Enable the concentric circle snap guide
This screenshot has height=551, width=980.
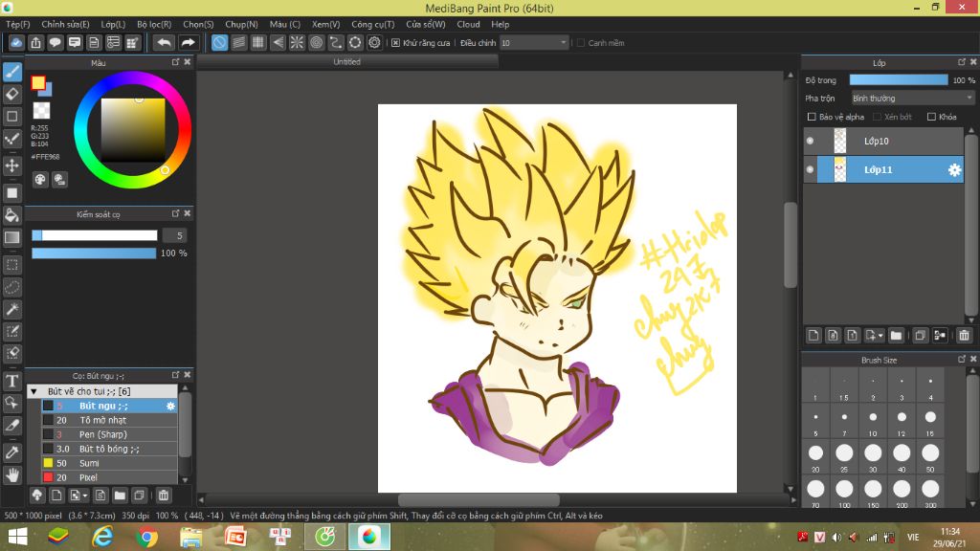pyautogui.click(x=316, y=42)
